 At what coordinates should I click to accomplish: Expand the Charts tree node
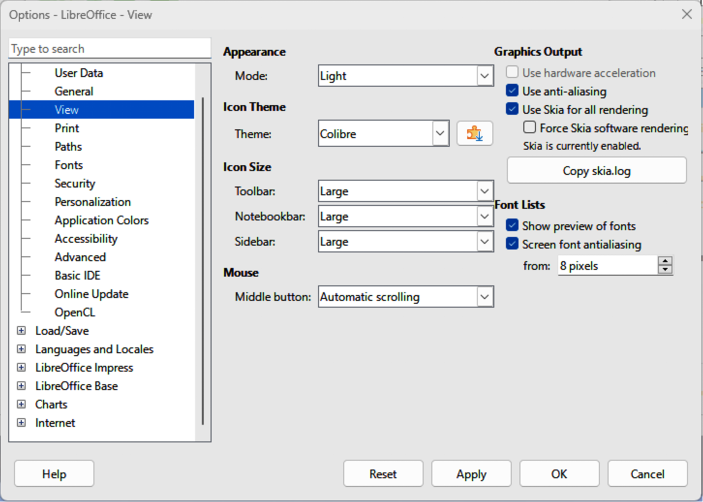pyautogui.click(x=22, y=405)
